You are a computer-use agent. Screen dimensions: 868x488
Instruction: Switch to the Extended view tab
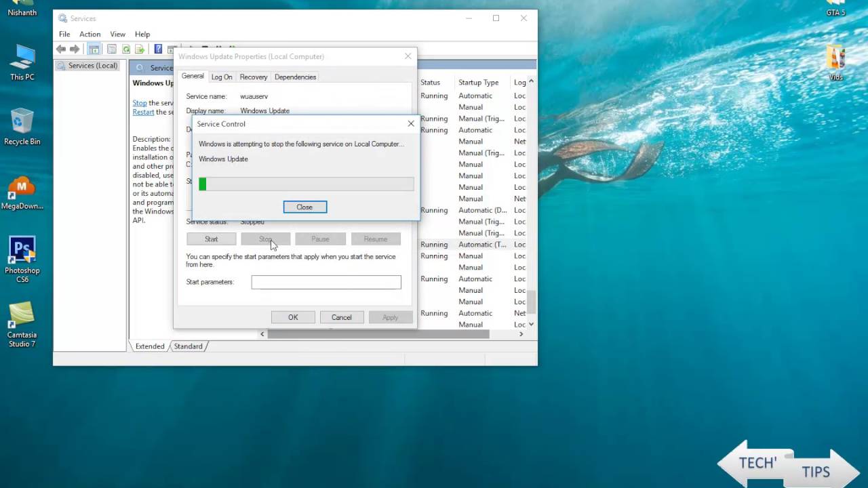coord(150,346)
